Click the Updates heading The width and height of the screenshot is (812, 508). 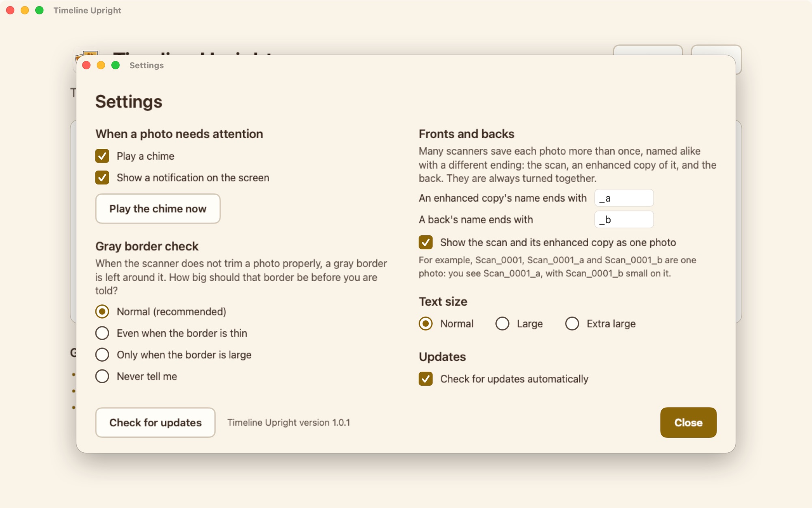442,357
